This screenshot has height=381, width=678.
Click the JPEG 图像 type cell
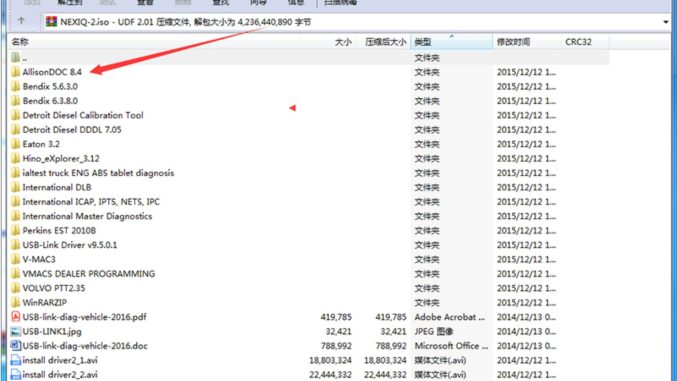coord(434,331)
